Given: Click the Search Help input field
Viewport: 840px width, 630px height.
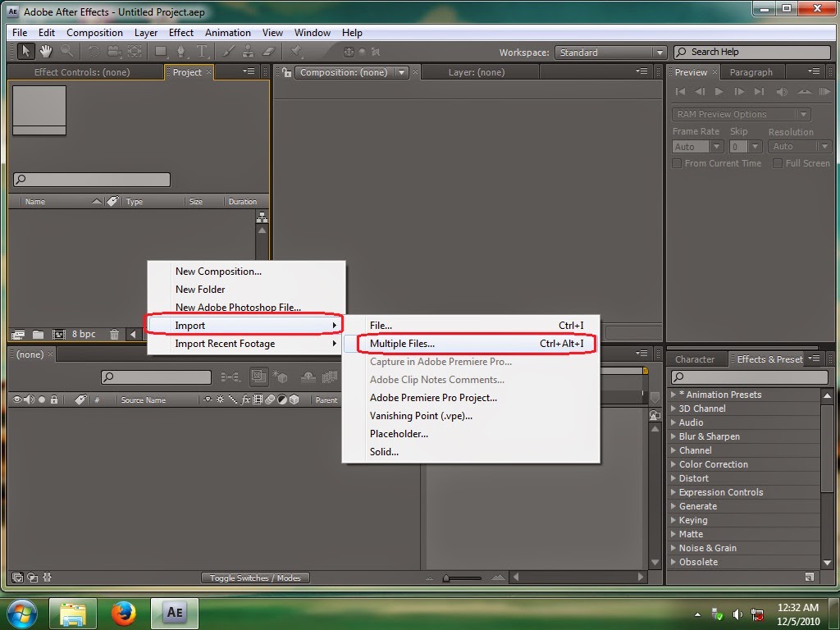Looking at the screenshot, I should [x=752, y=52].
